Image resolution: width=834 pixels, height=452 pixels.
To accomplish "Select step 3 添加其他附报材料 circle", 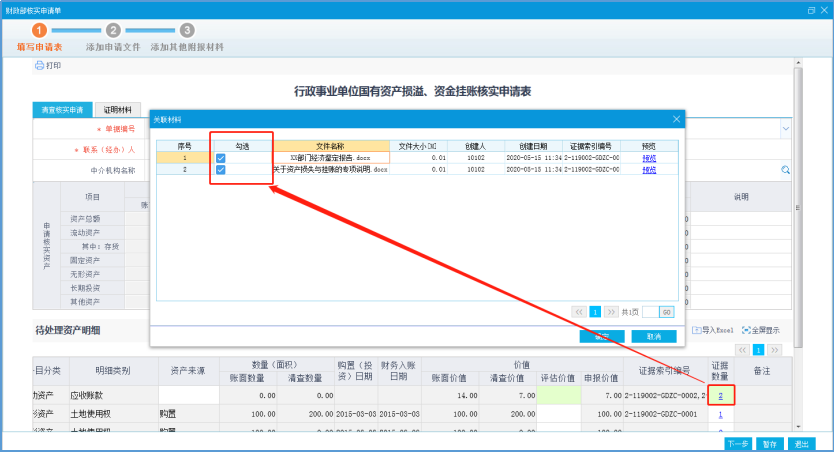I will tap(187, 31).
